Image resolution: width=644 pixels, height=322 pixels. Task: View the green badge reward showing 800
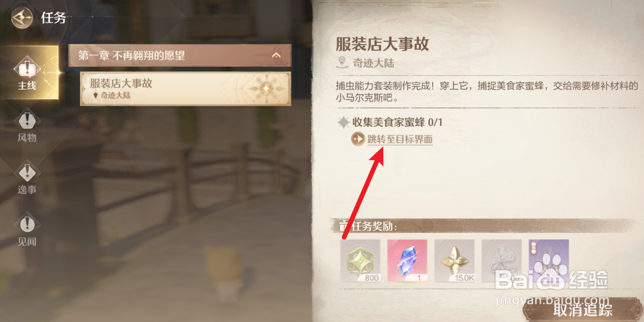(x=360, y=261)
